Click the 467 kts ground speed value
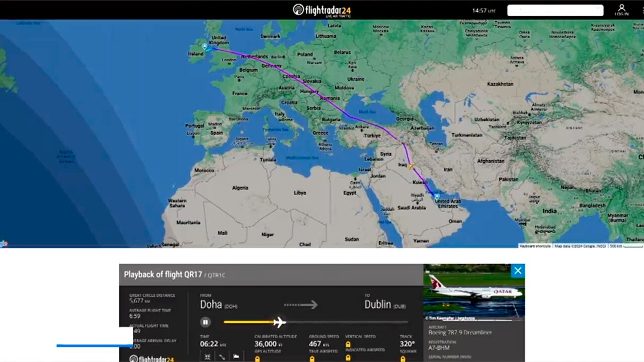 click(x=318, y=344)
